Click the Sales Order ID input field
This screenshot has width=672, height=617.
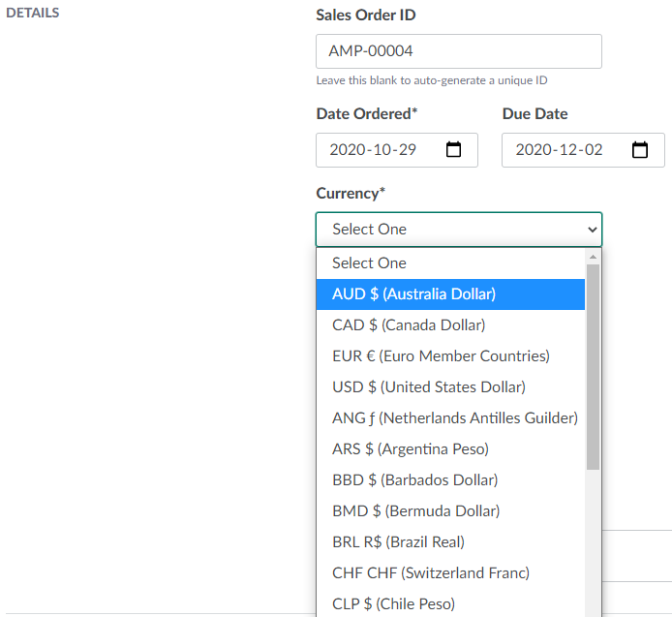[458, 51]
